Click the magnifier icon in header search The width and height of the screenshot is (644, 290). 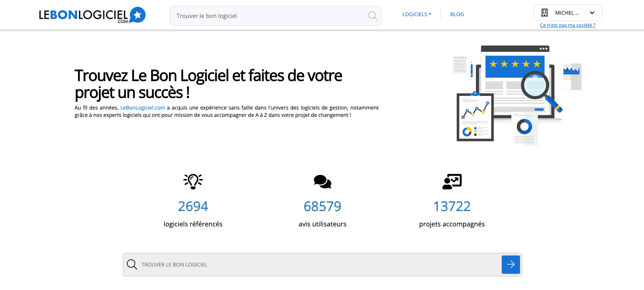373,16
